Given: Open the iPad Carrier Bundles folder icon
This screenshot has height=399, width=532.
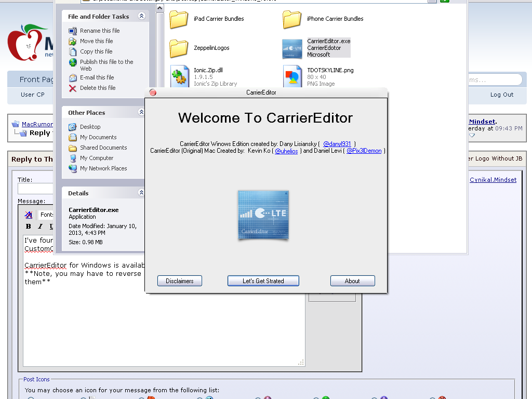Looking at the screenshot, I should [x=179, y=19].
